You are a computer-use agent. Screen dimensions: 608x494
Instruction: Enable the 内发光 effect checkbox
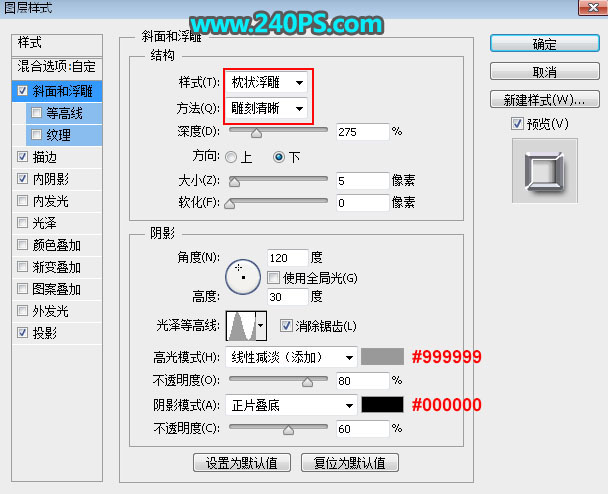point(22,200)
